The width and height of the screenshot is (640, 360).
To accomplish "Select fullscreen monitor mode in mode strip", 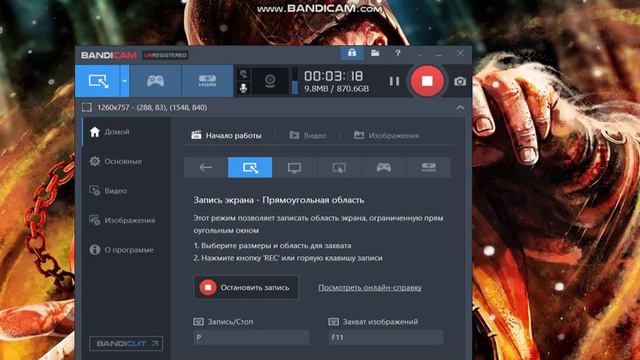I will pyautogui.click(x=294, y=167).
